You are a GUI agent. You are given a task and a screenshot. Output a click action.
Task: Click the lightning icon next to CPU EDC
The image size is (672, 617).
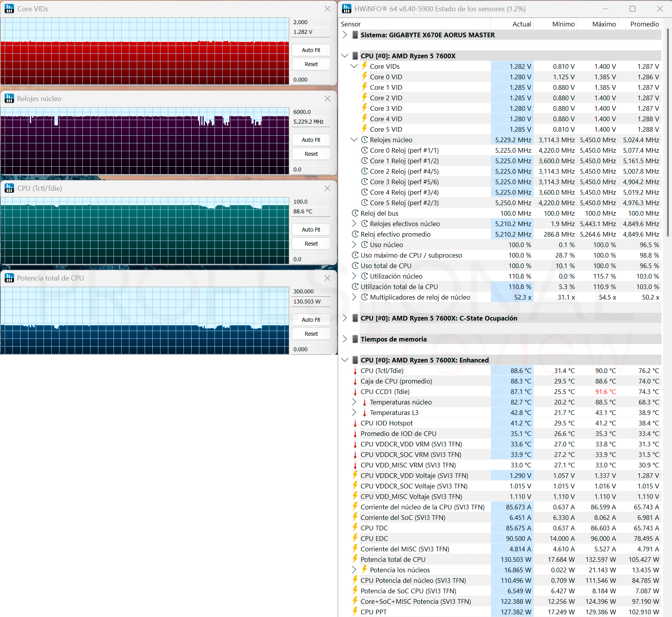point(355,538)
